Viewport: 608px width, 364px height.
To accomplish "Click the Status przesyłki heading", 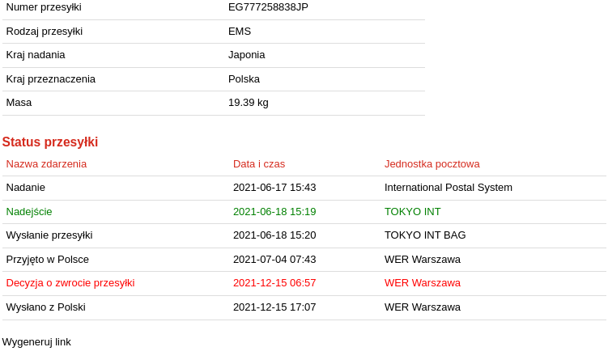I will coord(50,142).
